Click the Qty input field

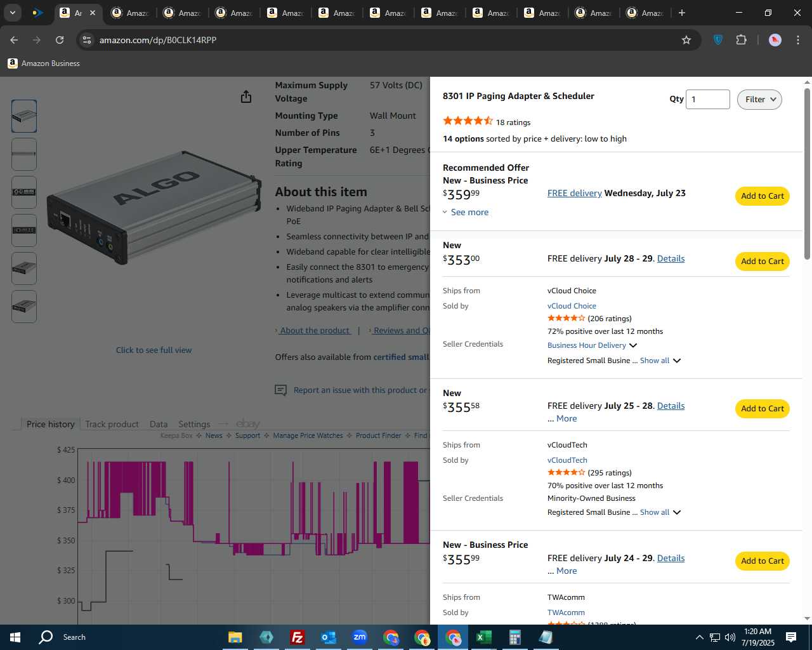pyautogui.click(x=708, y=100)
